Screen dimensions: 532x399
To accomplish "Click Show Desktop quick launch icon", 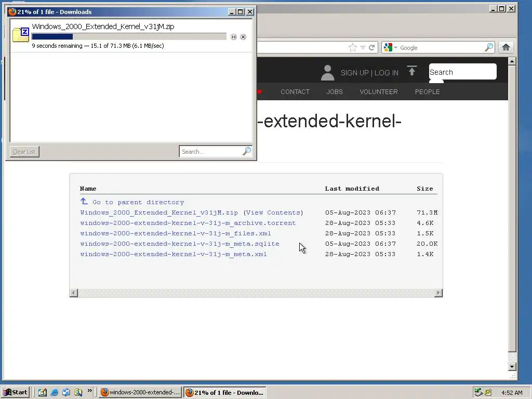I will (x=43, y=392).
